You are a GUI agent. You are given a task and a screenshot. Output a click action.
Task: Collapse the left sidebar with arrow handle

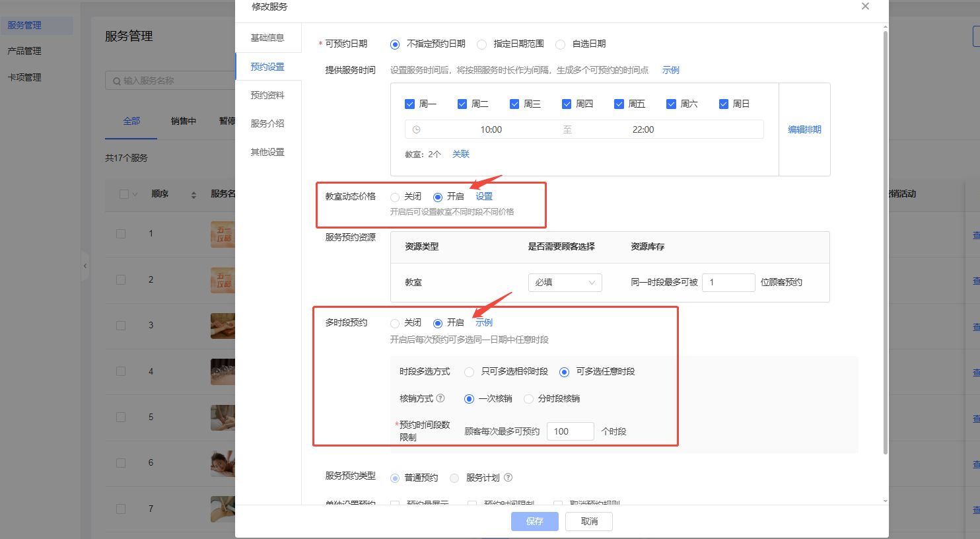[85, 266]
